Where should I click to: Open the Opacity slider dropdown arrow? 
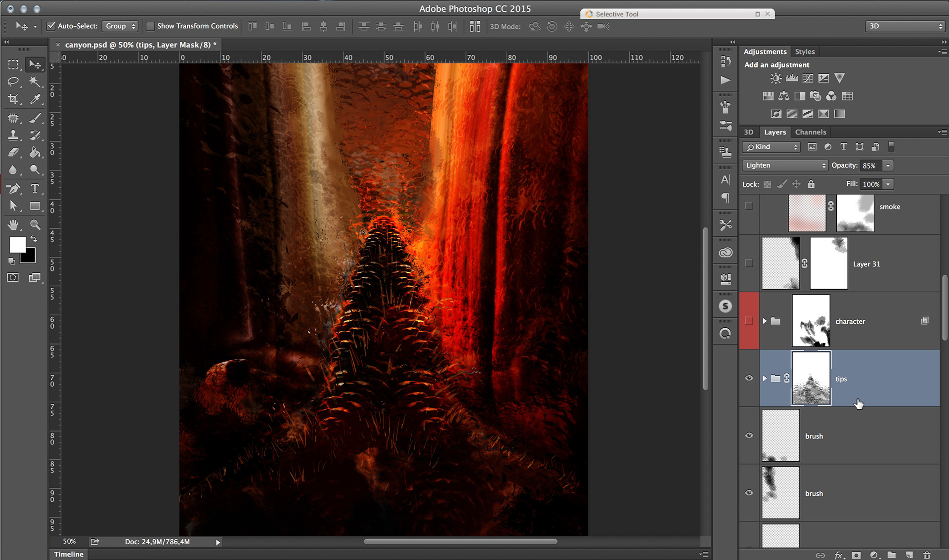click(x=888, y=166)
